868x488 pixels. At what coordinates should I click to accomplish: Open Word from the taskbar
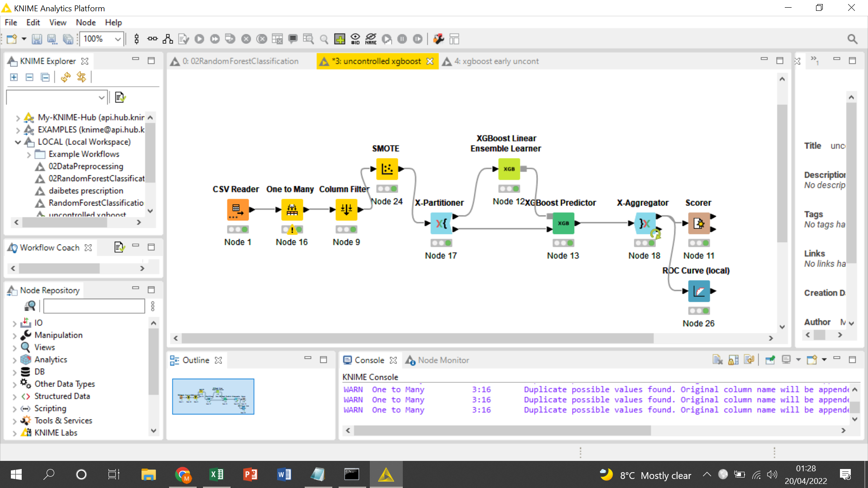pyautogui.click(x=284, y=474)
